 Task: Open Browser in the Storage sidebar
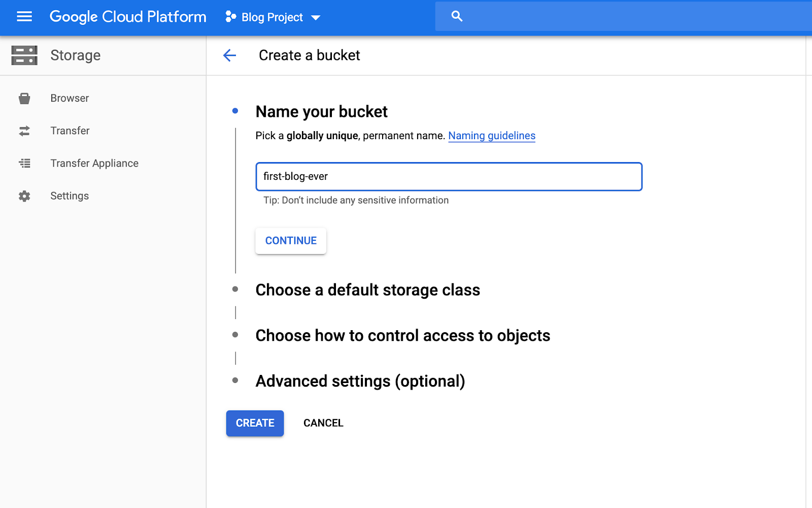70,99
